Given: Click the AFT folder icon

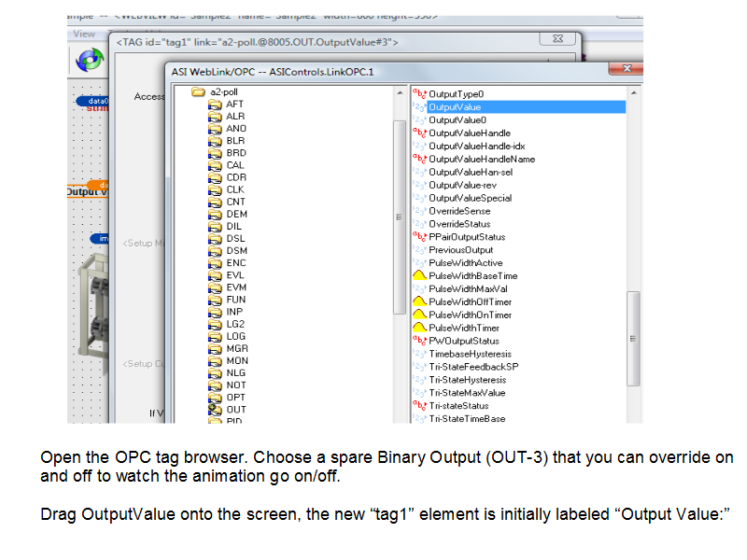Looking at the screenshot, I should 215,105.
